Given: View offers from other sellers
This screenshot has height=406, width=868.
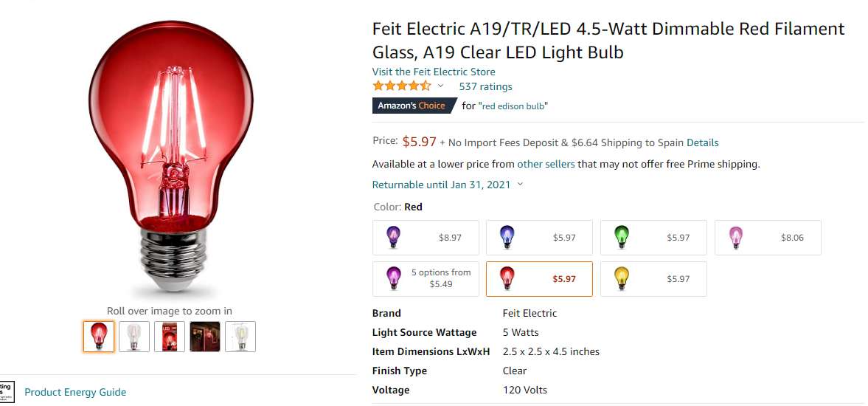Looking at the screenshot, I should pos(546,164).
